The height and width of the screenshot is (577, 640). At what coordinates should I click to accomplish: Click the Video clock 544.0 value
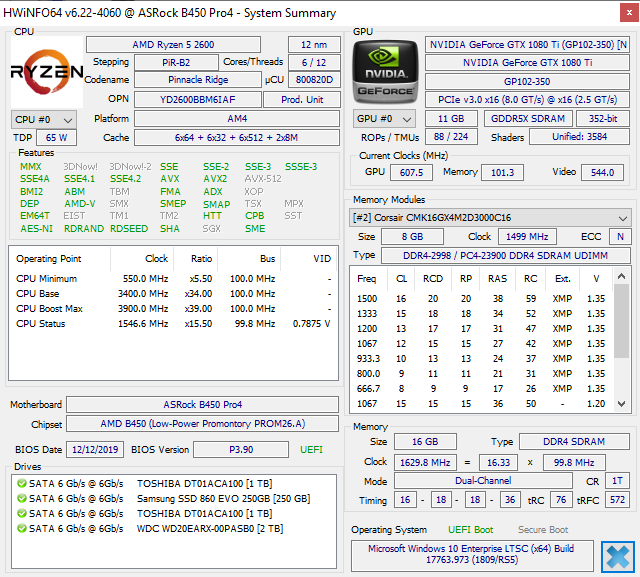602,172
